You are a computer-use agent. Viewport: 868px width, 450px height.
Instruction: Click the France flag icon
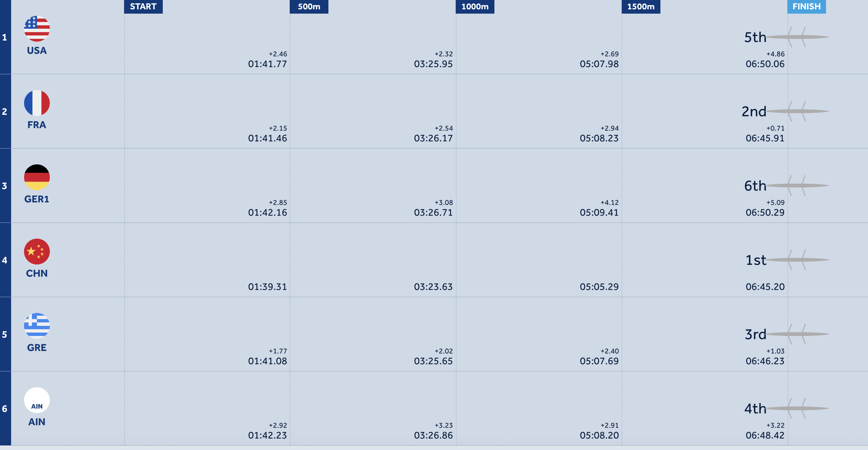point(37,103)
